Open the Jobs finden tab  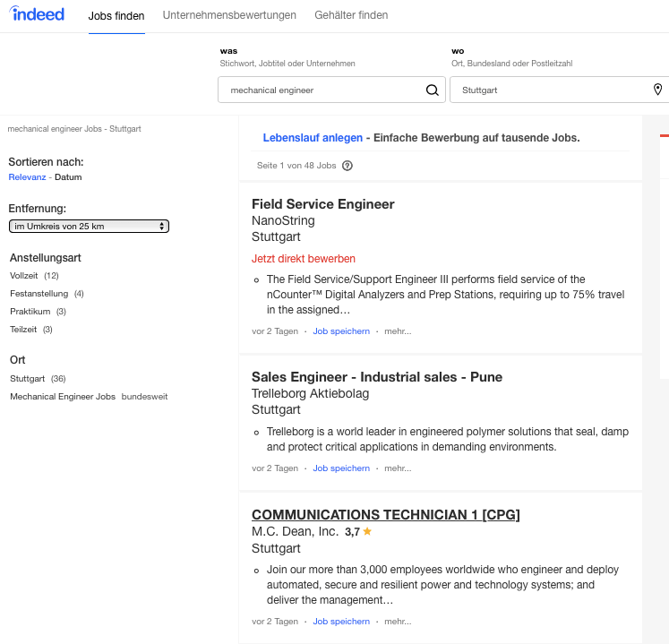coord(116,16)
